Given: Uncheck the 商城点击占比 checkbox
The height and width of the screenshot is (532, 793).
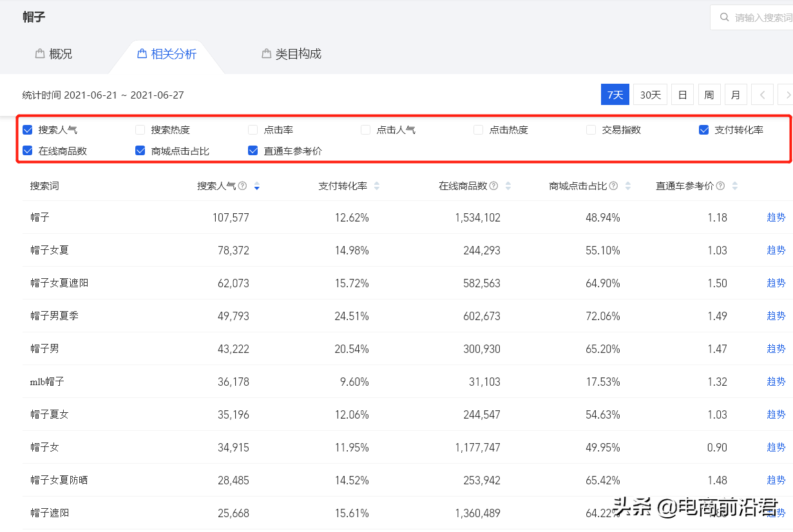Looking at the screenshot, I should point(140,150).
